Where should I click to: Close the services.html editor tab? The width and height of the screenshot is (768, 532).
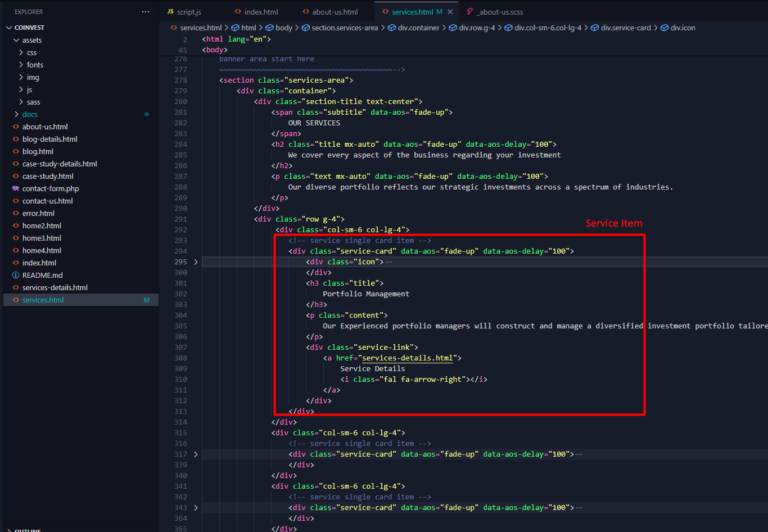tap(450, 12)
